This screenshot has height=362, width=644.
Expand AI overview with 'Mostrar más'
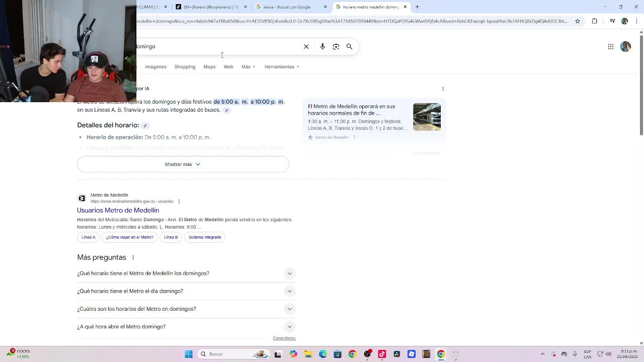coord(183,164)
